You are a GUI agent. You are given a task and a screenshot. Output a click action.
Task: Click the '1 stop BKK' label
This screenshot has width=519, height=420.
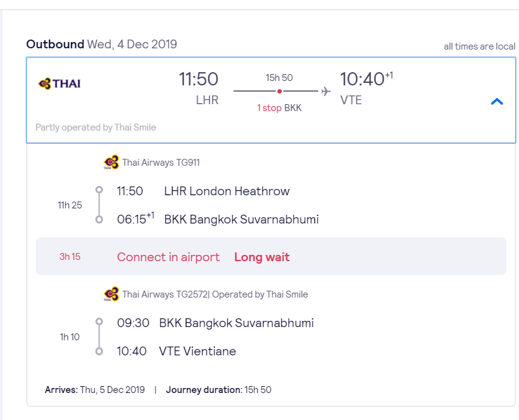[x=279, y=108]
